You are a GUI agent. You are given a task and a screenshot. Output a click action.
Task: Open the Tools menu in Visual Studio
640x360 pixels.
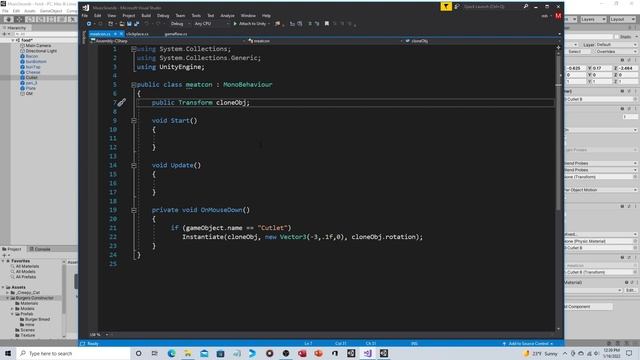(196, 16)
